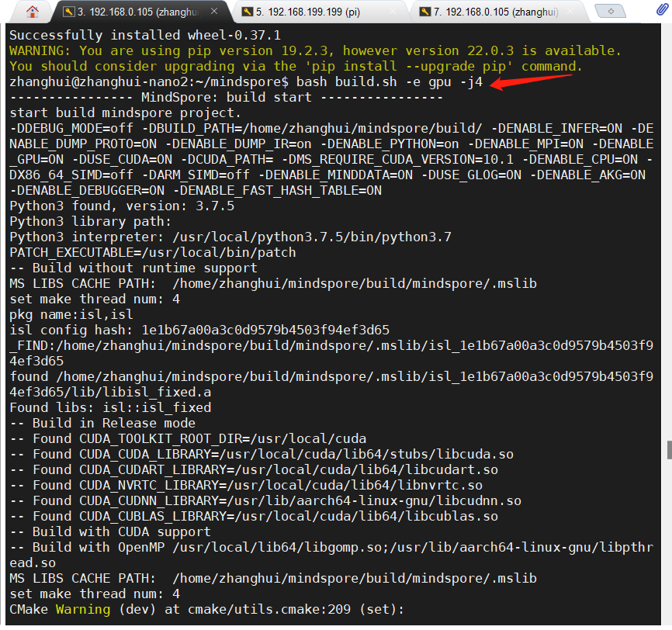Open the home tab with the house icon

pos(32,12)
